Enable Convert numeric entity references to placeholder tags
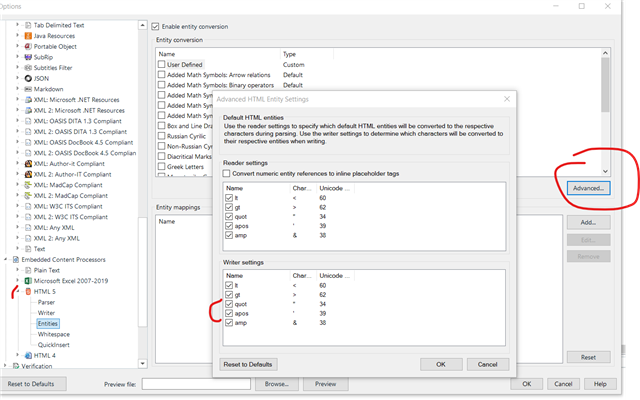 tap(227, 173)
